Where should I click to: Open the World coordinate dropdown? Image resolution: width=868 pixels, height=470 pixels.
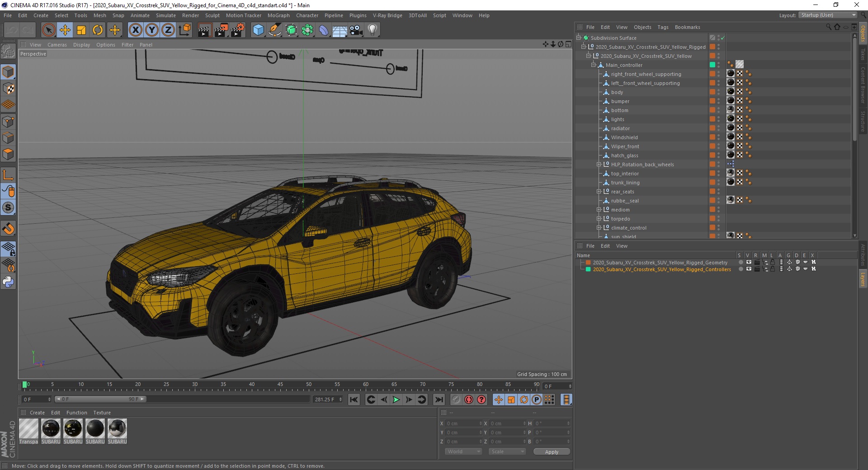point(463,451)
